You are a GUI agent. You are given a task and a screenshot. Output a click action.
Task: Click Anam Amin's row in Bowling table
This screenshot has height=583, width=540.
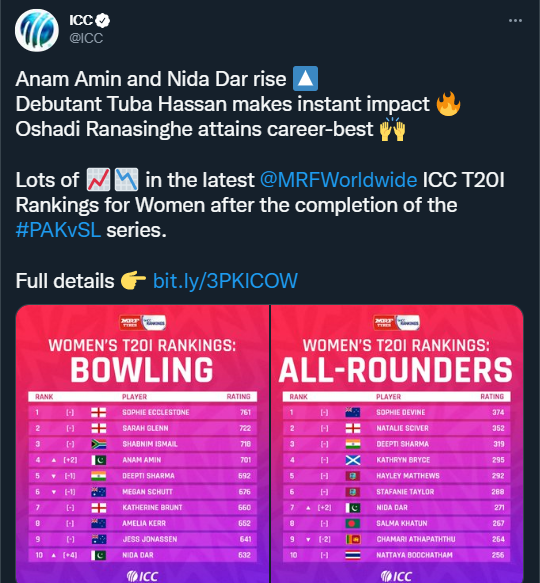pos(142,460)
